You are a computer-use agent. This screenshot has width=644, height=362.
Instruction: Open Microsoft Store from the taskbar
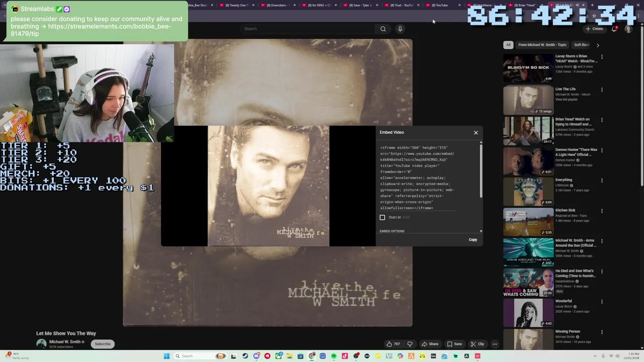pyautogui.click(x=300, y=356)
